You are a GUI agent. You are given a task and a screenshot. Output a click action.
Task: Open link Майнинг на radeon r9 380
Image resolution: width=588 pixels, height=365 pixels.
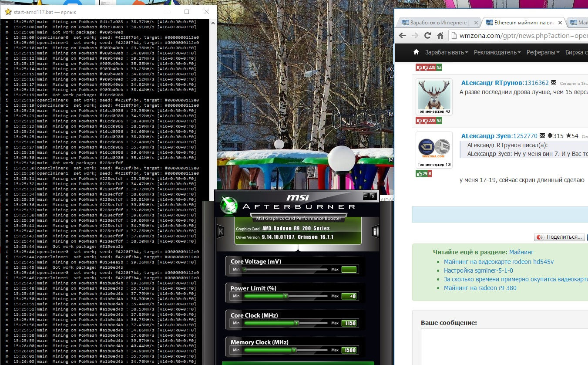tap(480, 288)
